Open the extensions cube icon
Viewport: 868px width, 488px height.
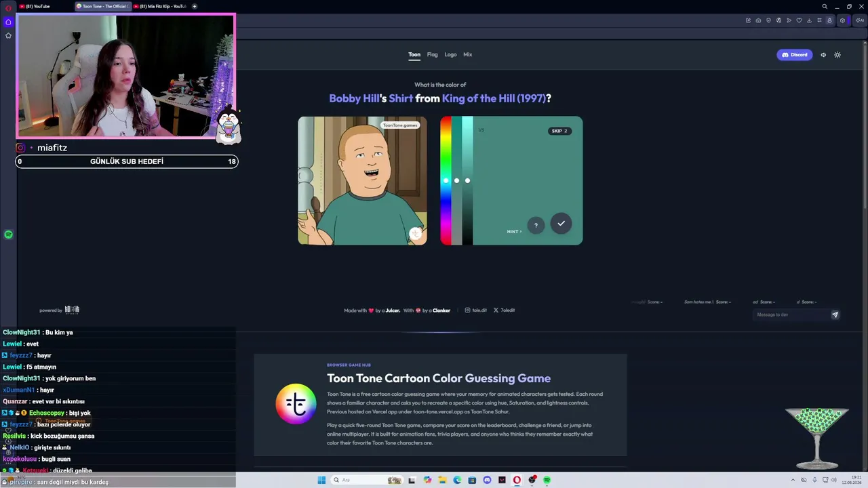tap(842, 20)
